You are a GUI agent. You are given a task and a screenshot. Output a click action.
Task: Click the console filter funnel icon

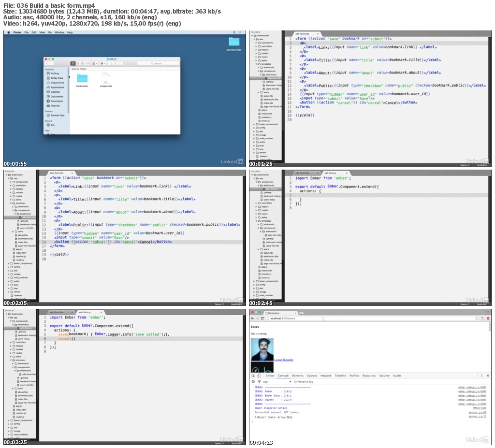pyautogui.click(x=259, y=382)
